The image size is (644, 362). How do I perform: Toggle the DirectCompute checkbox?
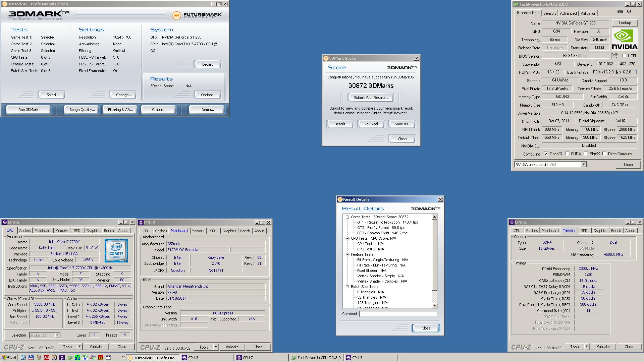[x=604, y=154]
